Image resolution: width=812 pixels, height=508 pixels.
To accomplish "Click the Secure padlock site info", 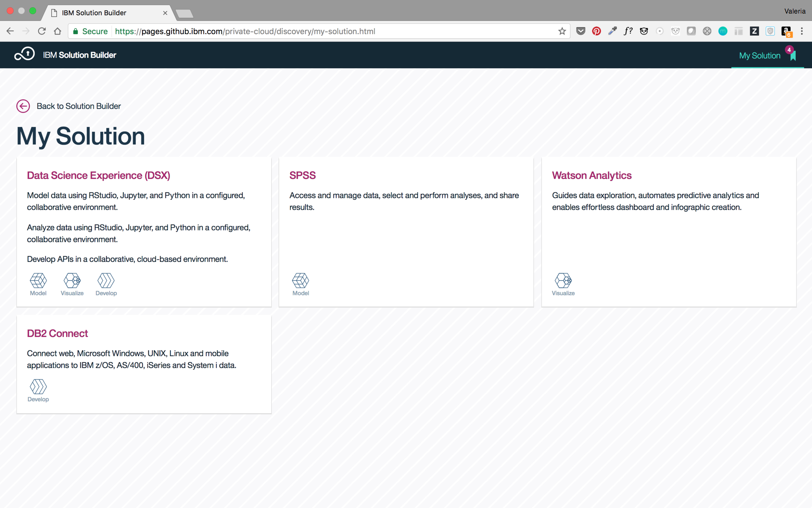I will click(x=90, y=31).
